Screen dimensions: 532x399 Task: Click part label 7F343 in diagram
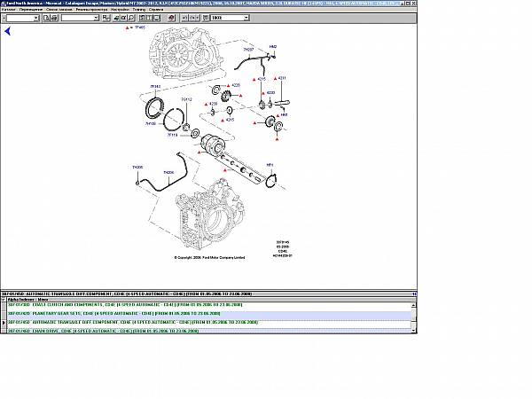155,87
